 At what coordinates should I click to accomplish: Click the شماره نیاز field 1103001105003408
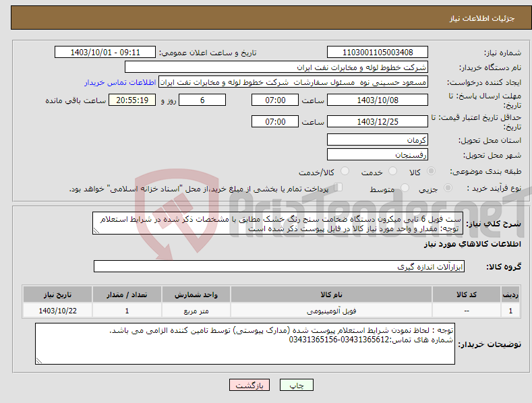378,53
